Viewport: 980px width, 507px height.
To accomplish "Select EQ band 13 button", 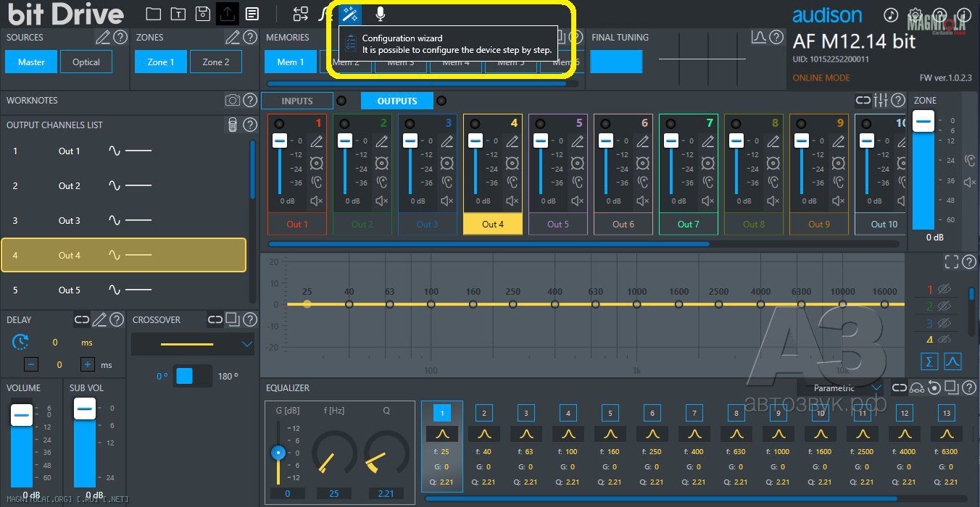I will [947, 413].
